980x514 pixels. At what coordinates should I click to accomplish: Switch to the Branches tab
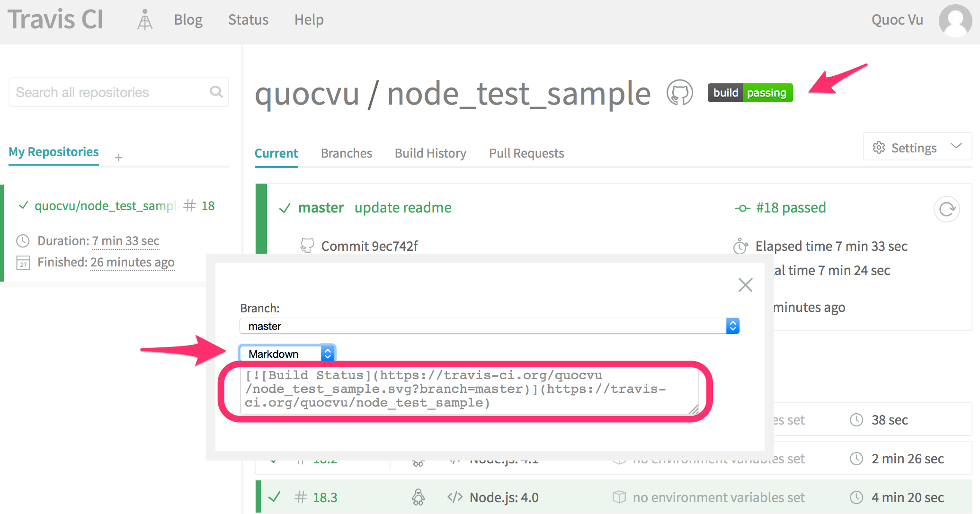point(347,153)
